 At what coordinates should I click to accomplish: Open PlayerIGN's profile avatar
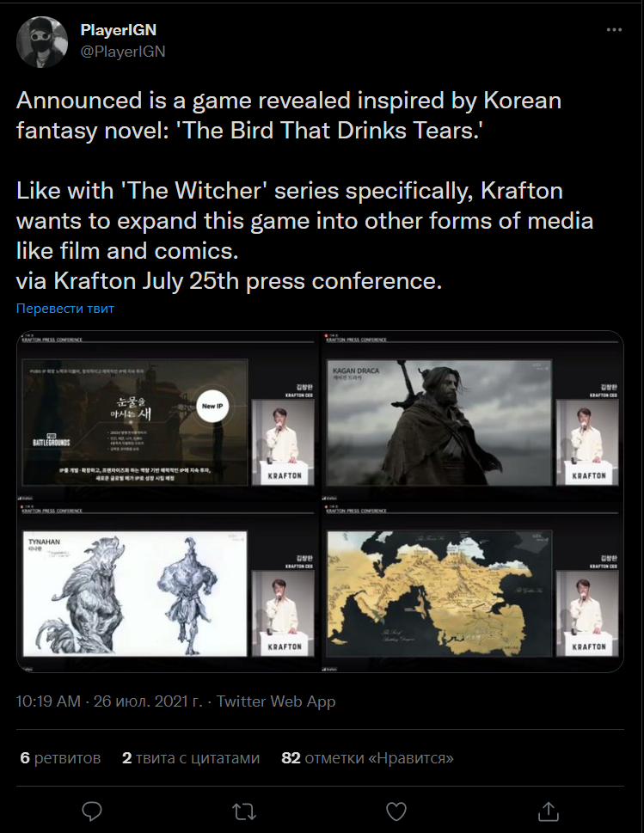pyautogui.click(x=42, y=42)
